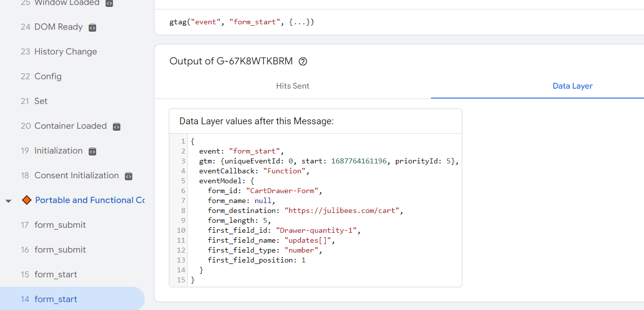Click the code icon next to DOM Ready
Image resolution: width=644 pixels, height=310 pixels.
tap(92, 28)
